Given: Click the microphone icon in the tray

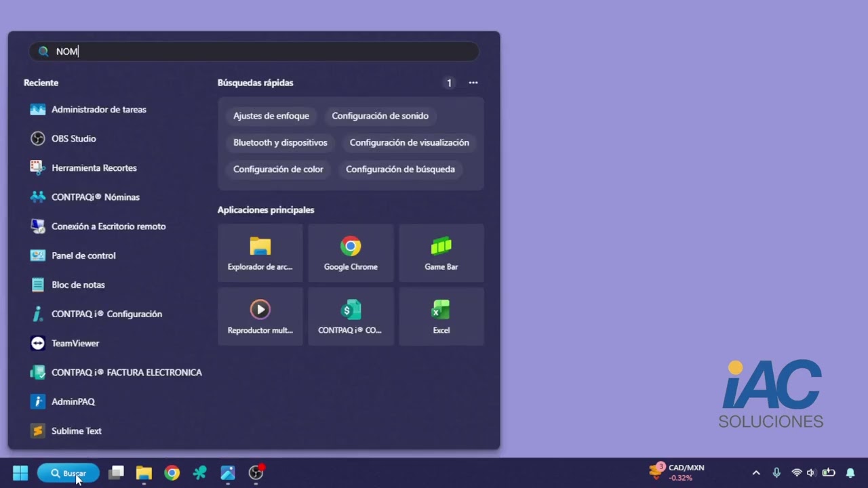Looking at the screenshot, I should [x=776, y=473].
